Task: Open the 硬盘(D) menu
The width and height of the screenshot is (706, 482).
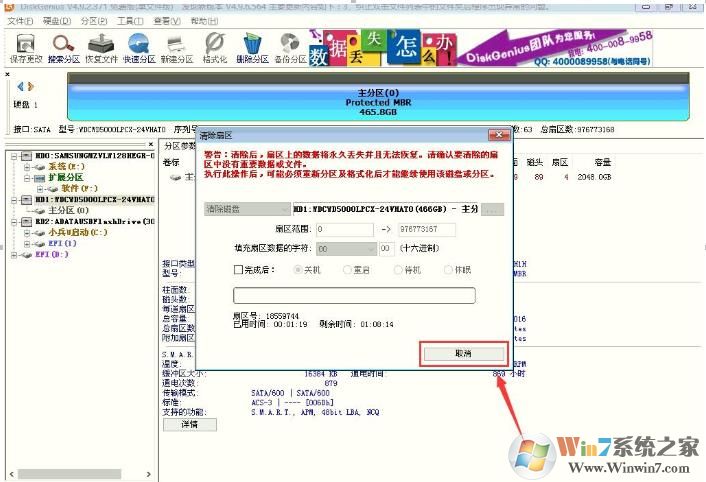Action: coord(57,21)
